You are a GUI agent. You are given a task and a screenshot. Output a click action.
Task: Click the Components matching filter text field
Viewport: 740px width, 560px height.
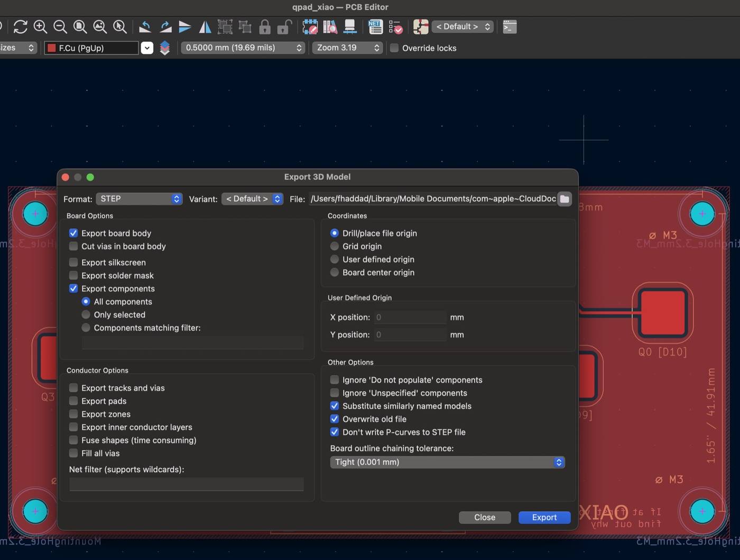click(x=192, y=342)
